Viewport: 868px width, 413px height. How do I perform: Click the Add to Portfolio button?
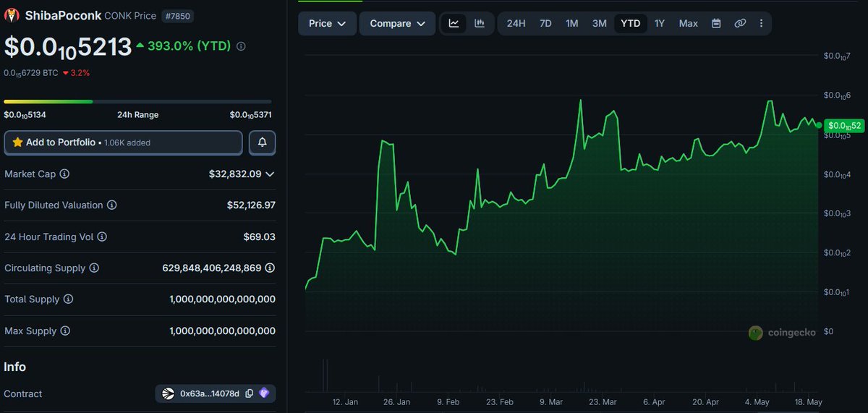123,142
